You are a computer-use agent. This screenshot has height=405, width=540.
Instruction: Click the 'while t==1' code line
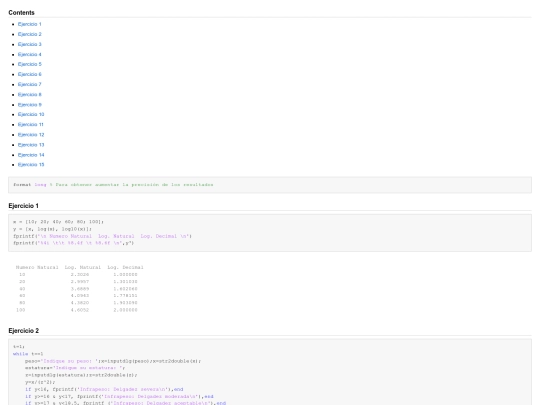pyautogui.click(x=28, y=354)
